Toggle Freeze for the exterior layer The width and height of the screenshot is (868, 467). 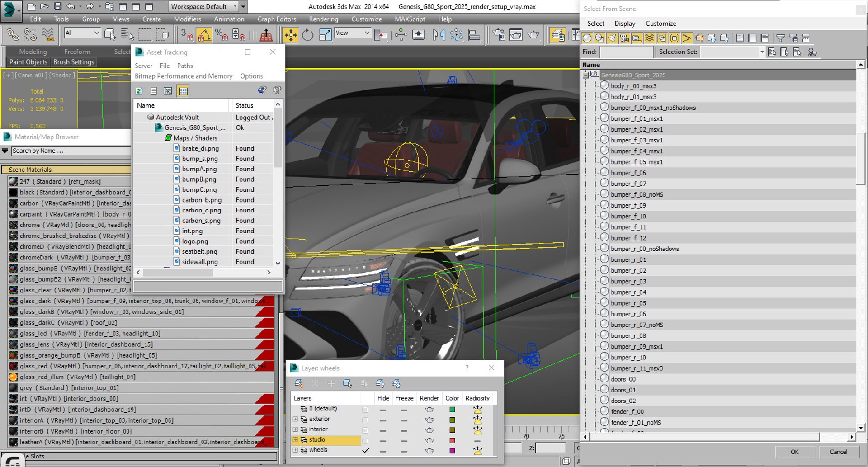coord(404,420)
